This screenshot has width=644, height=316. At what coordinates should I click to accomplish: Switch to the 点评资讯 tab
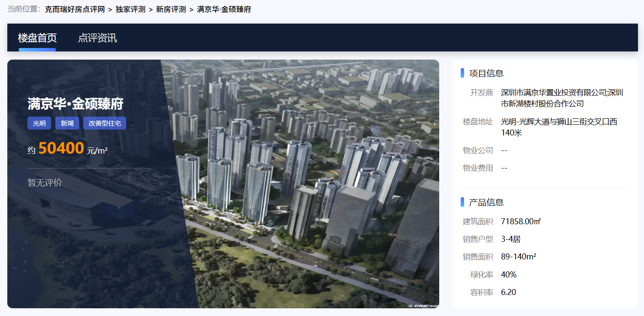pos(97,38)
